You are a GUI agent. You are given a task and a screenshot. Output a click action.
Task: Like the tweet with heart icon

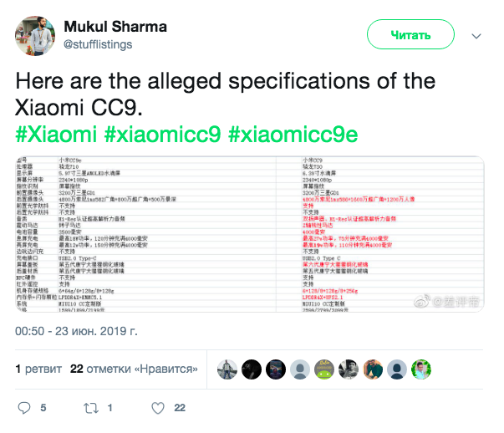(x=158, y=408)
